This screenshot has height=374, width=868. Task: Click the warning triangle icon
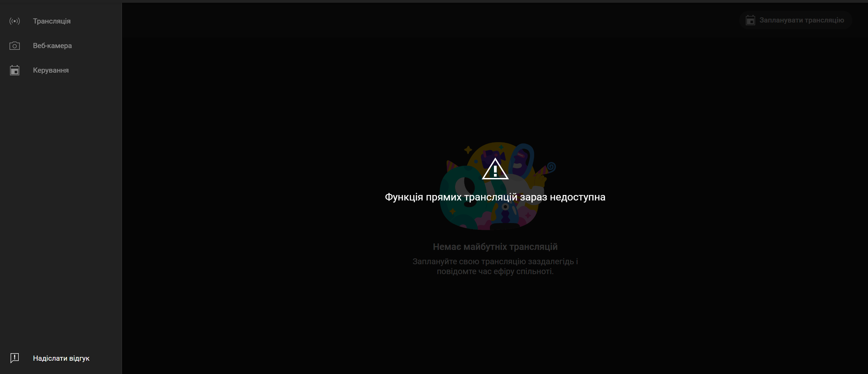495,169
